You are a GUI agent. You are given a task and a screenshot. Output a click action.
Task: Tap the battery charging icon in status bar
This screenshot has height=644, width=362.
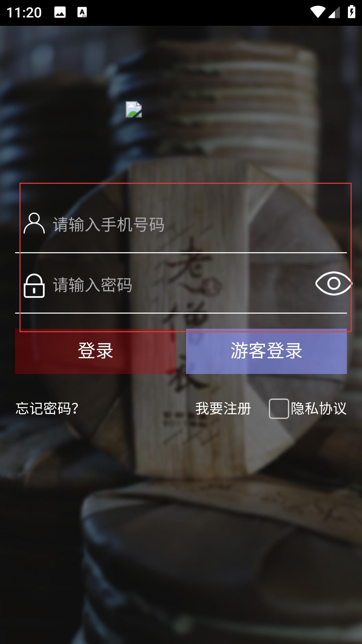tap(351, 12)
